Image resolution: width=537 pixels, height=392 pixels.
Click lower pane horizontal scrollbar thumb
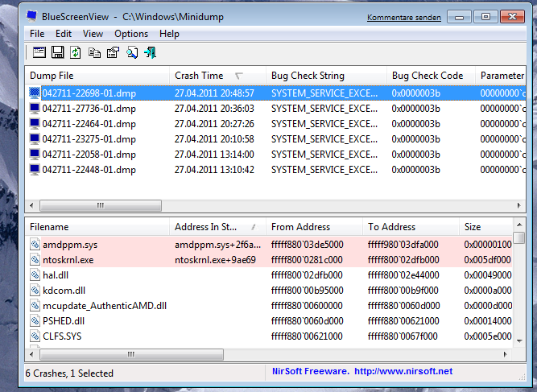(x=131, y=354)
